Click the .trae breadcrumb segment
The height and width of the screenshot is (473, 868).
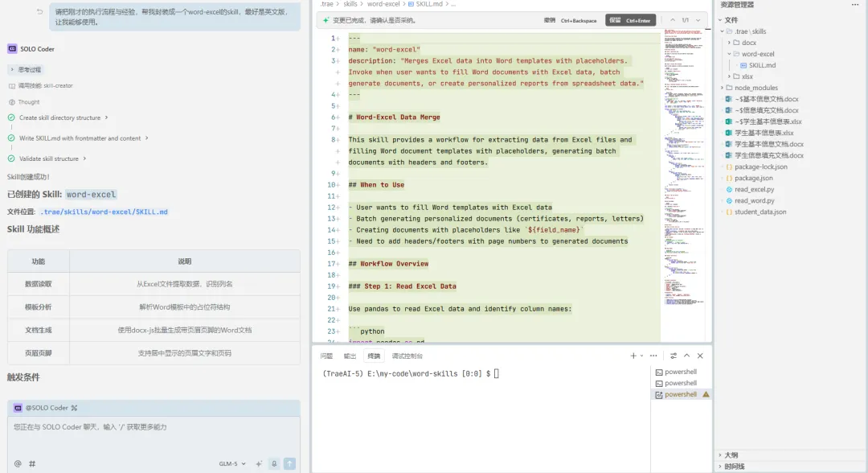point(326,4)
